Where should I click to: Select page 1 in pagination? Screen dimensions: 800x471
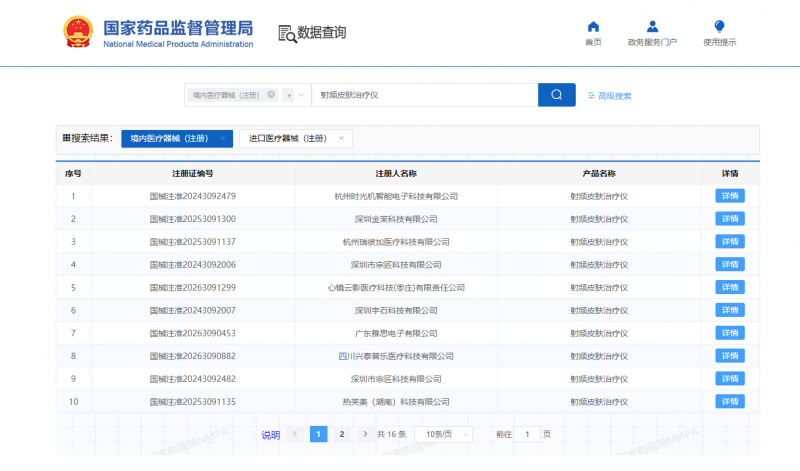pos(318,434)
